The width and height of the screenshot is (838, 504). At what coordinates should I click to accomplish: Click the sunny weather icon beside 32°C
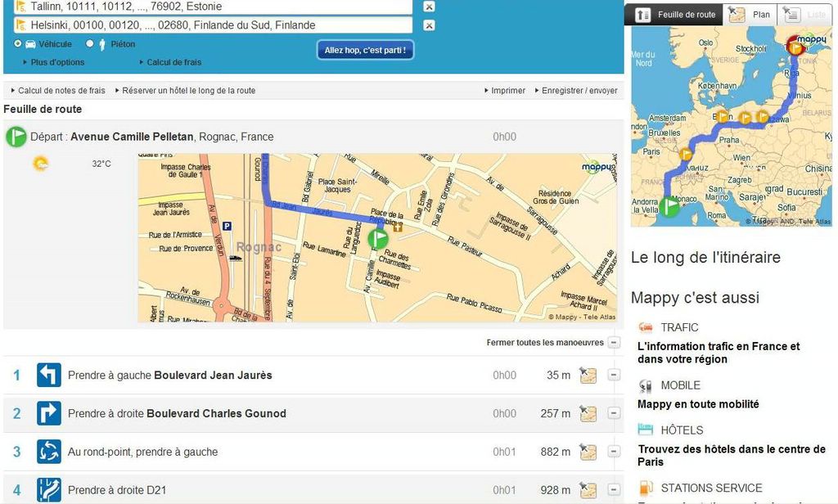41,163
